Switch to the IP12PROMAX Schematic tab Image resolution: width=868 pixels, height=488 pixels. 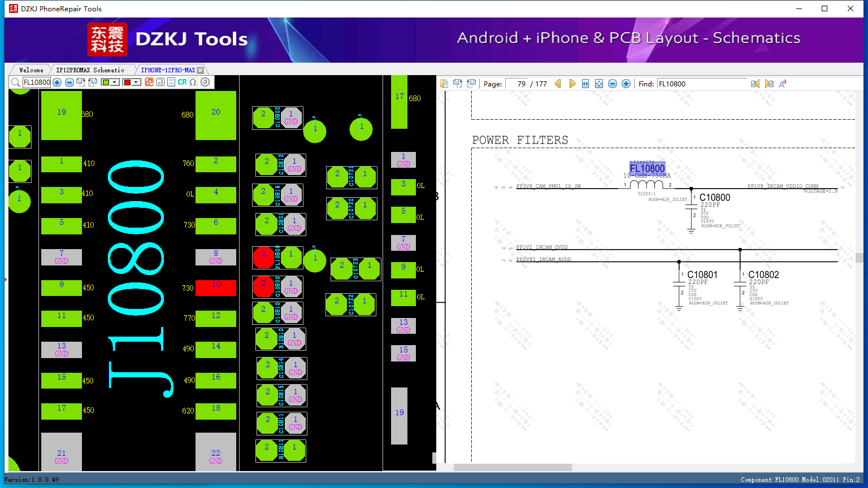pyautogui.click(x=90, y=70)
